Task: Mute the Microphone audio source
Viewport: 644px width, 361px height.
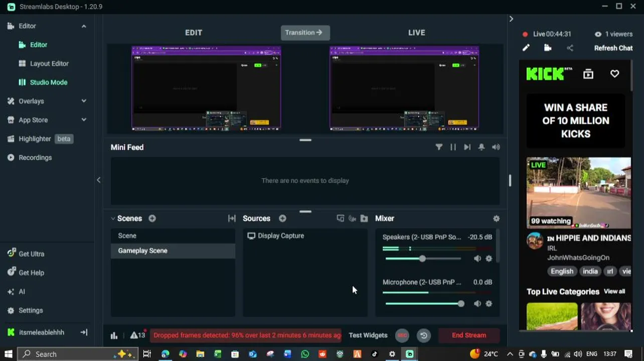Action: click(x=477, y=304)
